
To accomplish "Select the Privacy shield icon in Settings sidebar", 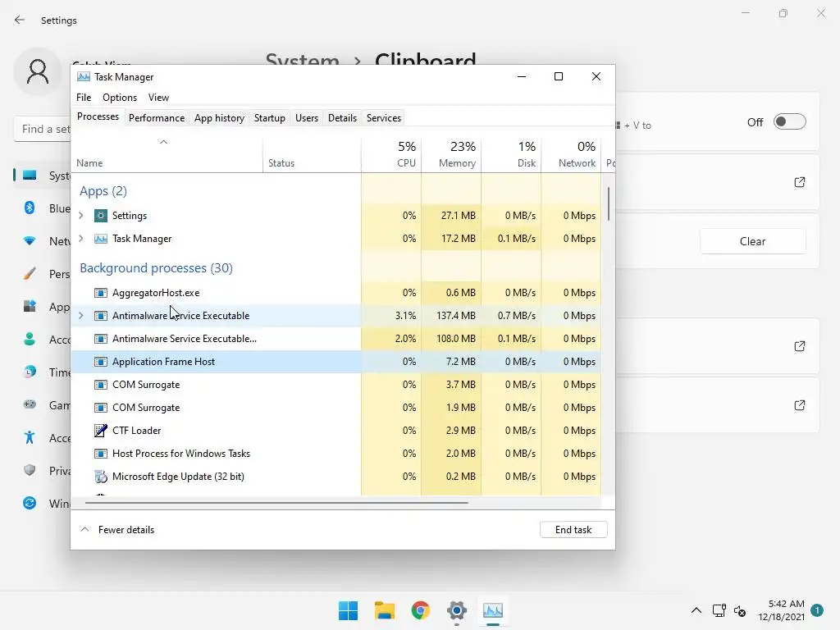I will tap(30, 470).
